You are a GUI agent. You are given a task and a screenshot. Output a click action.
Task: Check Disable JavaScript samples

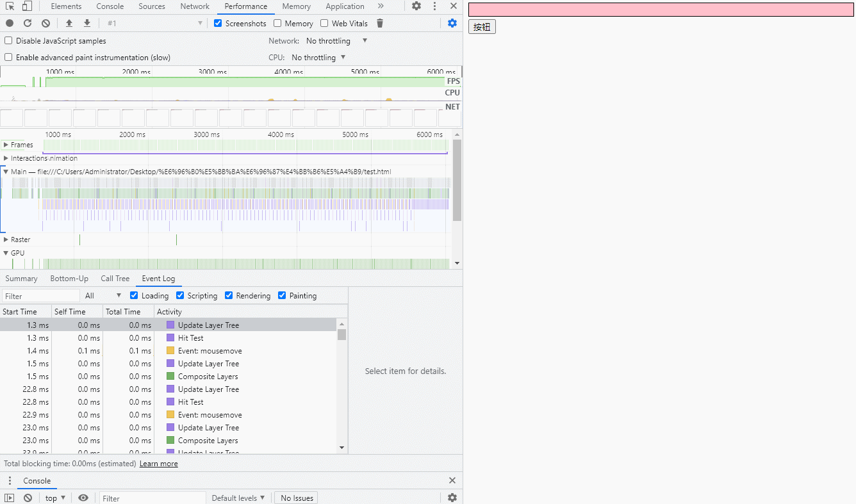tap(8, 40)
